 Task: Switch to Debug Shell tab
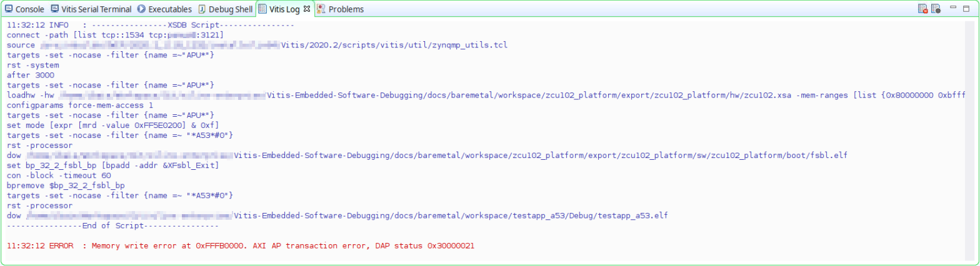[x=226, y=9]
